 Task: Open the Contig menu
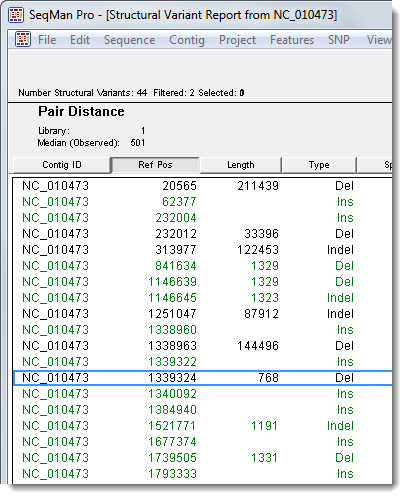coord(187,40)
